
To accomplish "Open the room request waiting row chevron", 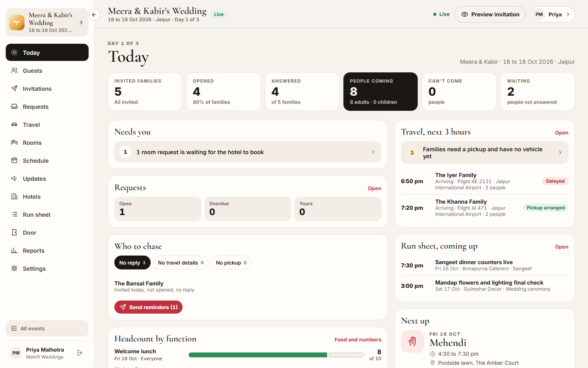I will point(373,152).
